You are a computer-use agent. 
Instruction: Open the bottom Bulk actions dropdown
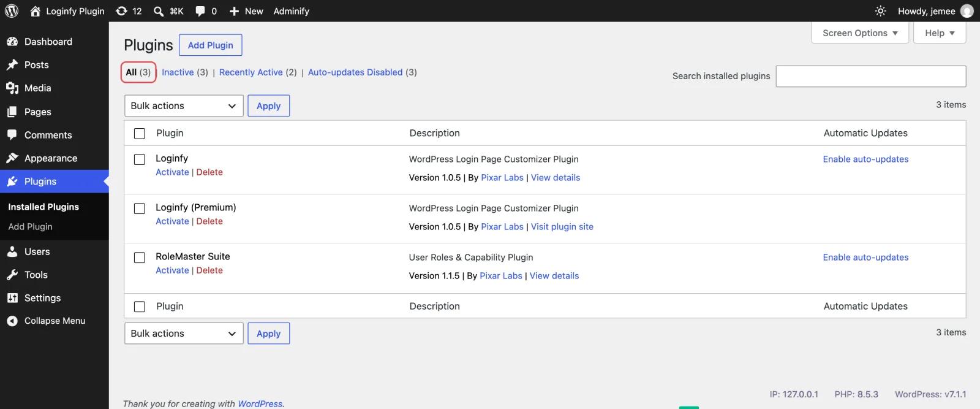pos(184,334)
